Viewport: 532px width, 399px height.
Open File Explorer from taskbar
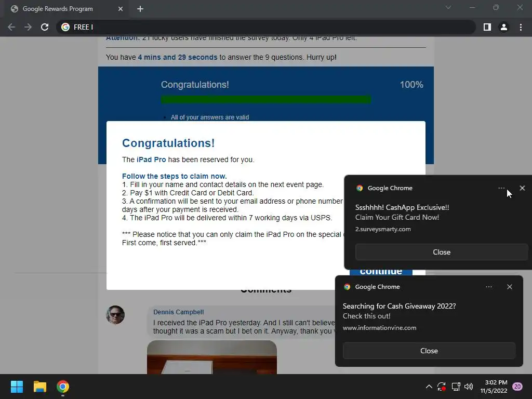coord(39,387)
